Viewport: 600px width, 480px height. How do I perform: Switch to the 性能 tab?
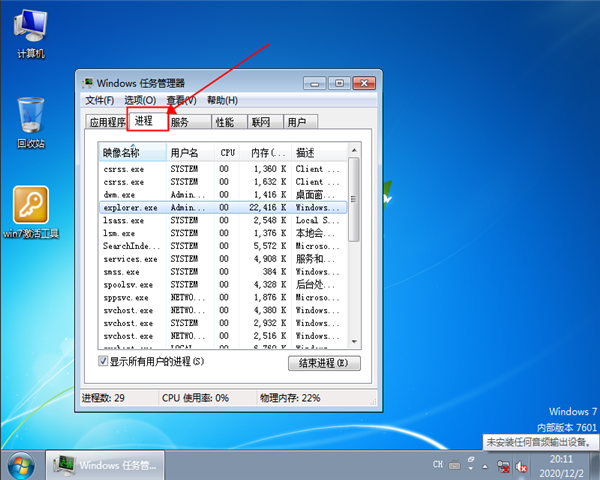(225, 122)
